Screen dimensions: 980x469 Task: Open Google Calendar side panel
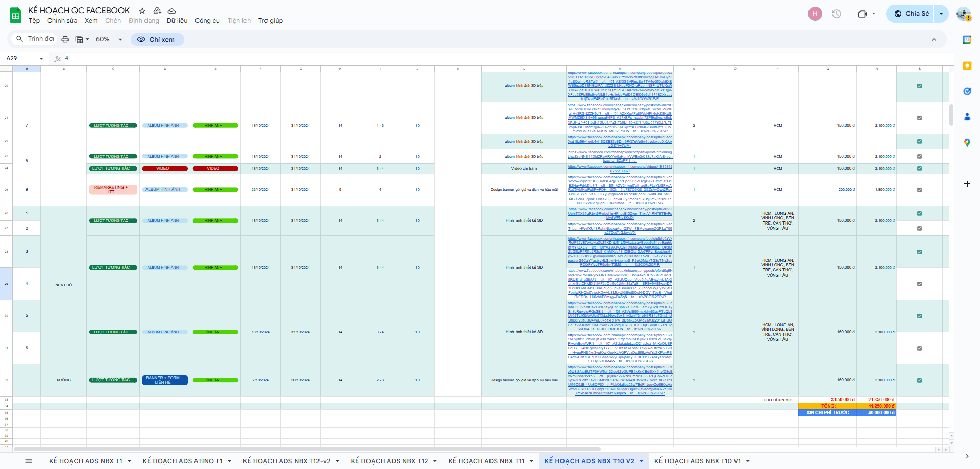coord(967,40)
